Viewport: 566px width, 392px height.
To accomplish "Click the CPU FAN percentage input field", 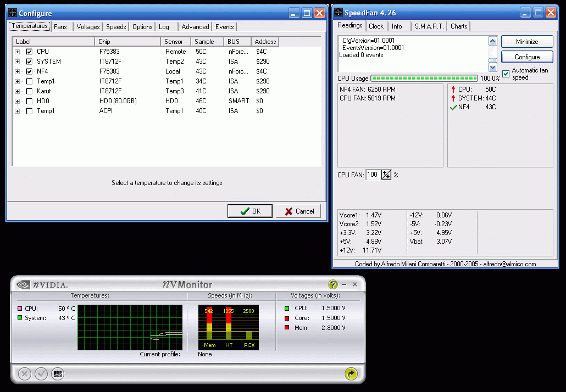I will coord(373,175).
